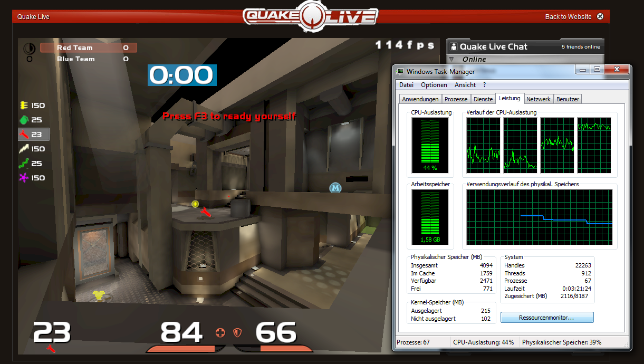Viewport: 644px width, 364px height.
Task: Click the Laufzeit value 0:03:21:24
Action: (576, 289)
